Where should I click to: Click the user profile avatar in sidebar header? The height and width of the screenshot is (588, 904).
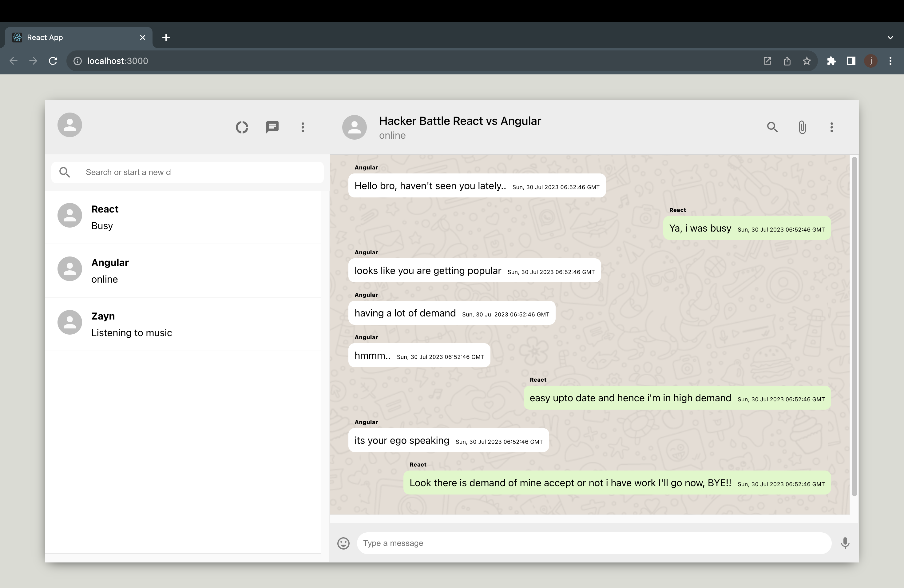click(70, 125)
